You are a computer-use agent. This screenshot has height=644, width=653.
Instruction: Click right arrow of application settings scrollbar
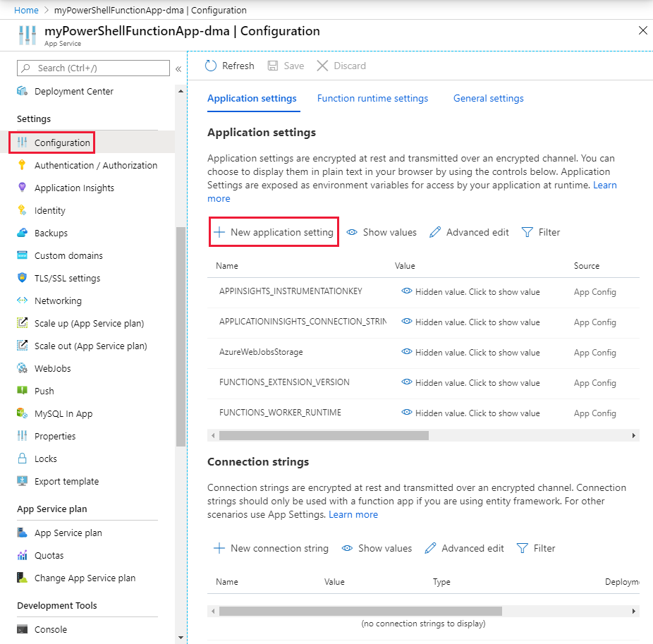(x=633, y=435)
